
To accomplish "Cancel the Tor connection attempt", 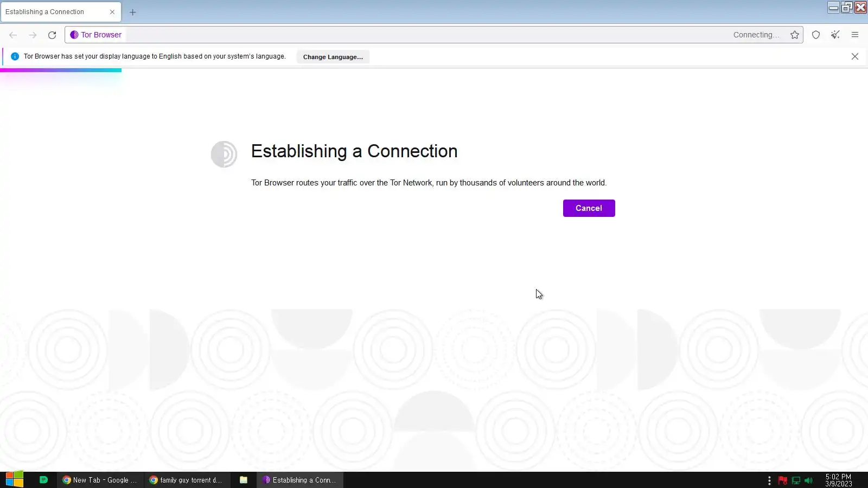I will point(589,208).
